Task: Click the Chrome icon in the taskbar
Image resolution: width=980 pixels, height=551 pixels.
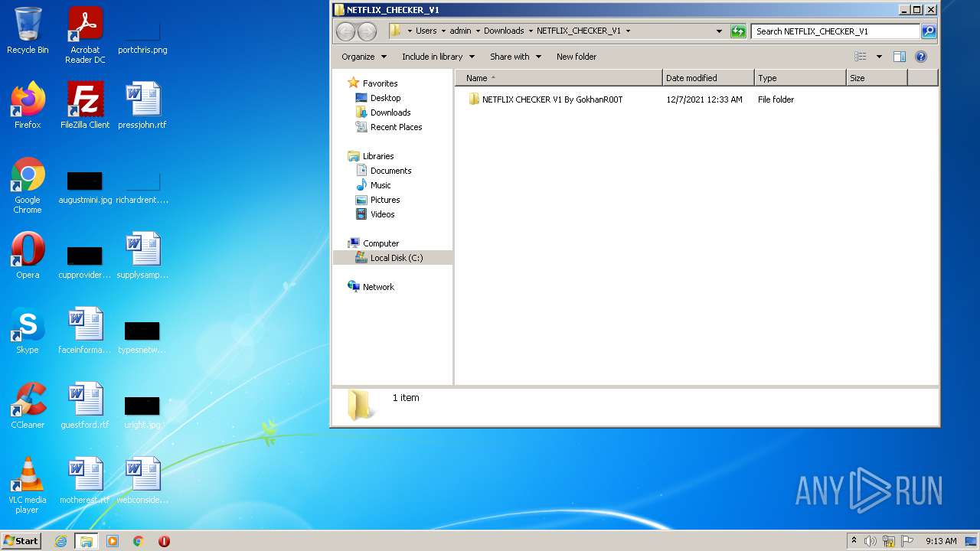Action: [x=139, y=541]
